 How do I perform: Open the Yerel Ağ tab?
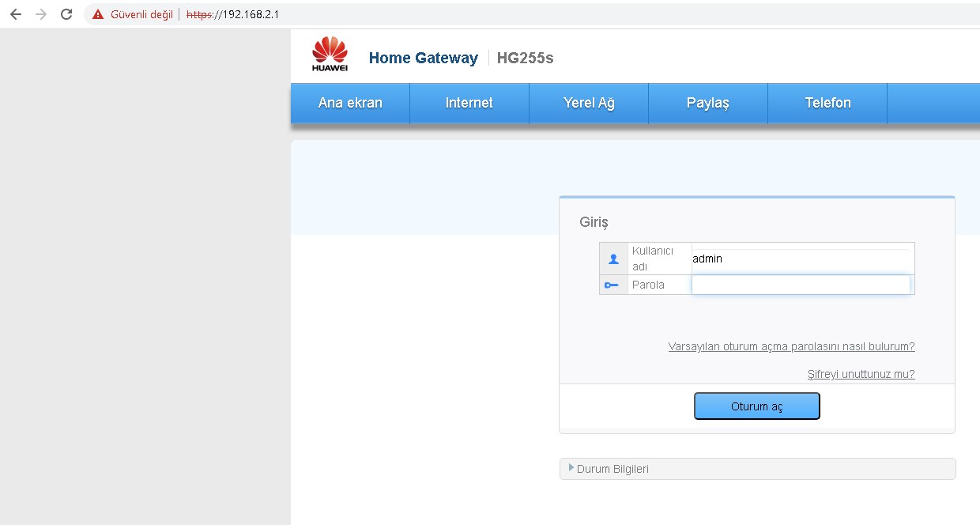(589, 103)
